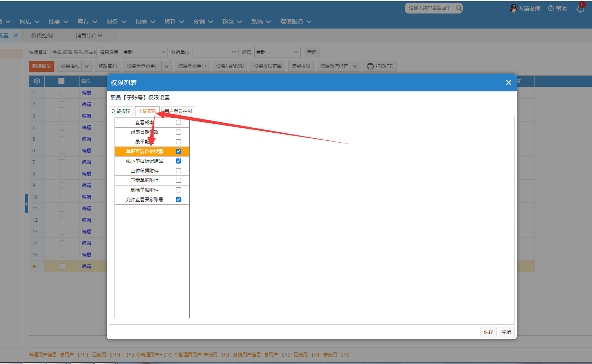Open the 是否启用 dropdown
The width and height of the screenshot is (592, 364).
[x=145, y=52]
